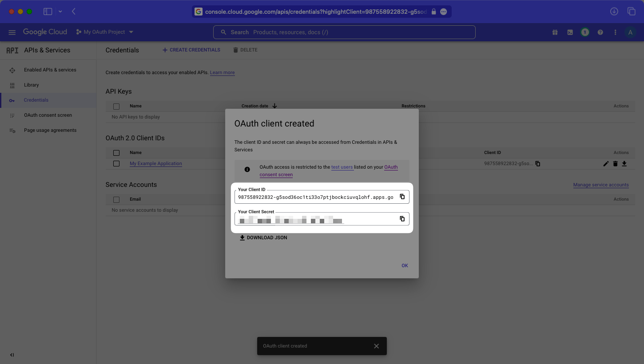Open the three-dot overflow menu

(x=615, y=32)
